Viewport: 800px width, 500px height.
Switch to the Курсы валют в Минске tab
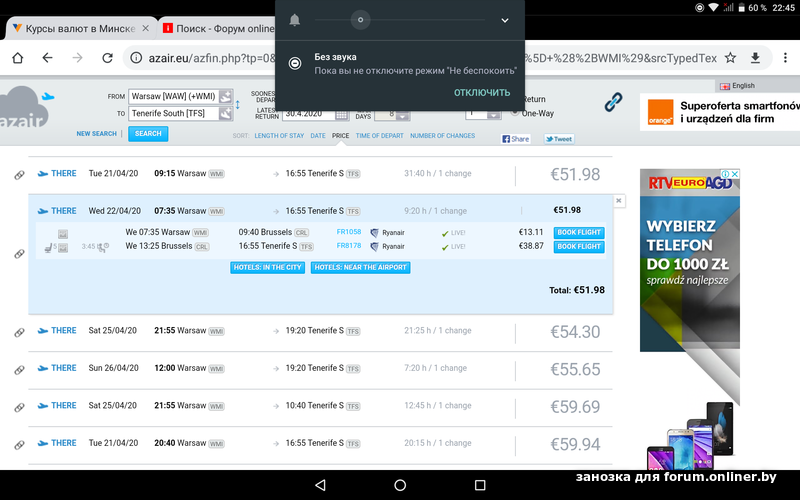point(79,29)
